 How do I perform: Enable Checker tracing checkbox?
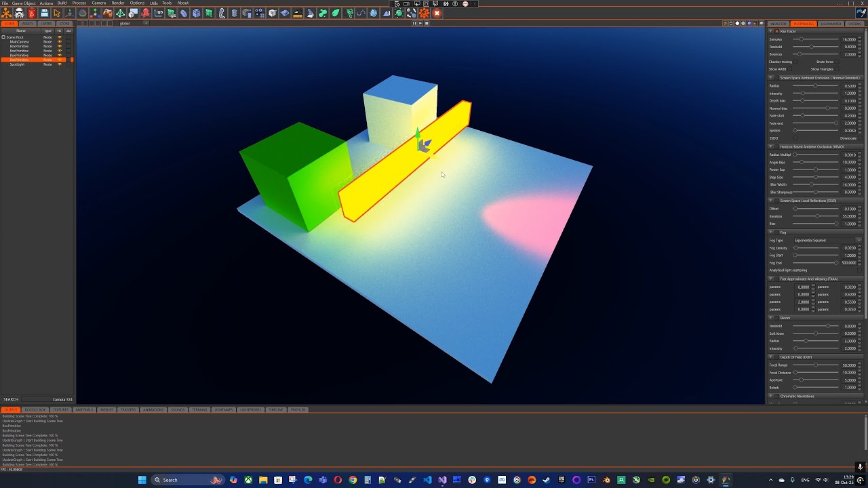(x=797, y=62)
